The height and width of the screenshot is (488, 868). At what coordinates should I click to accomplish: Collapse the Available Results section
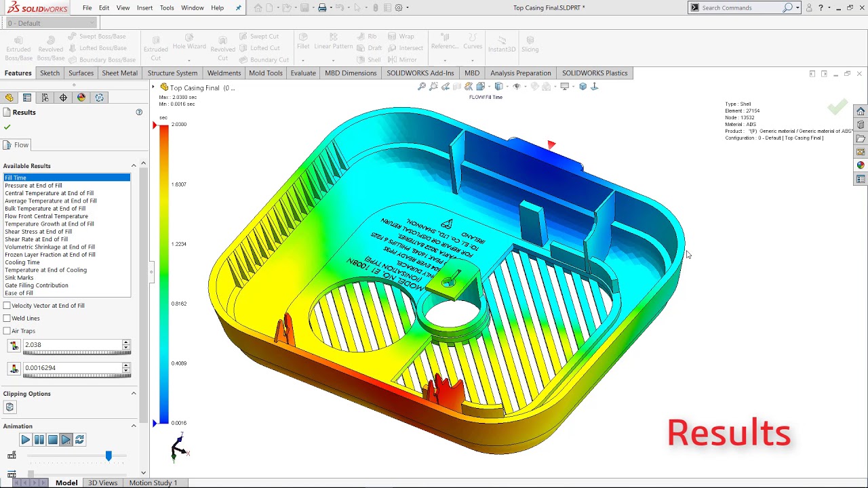134,166
